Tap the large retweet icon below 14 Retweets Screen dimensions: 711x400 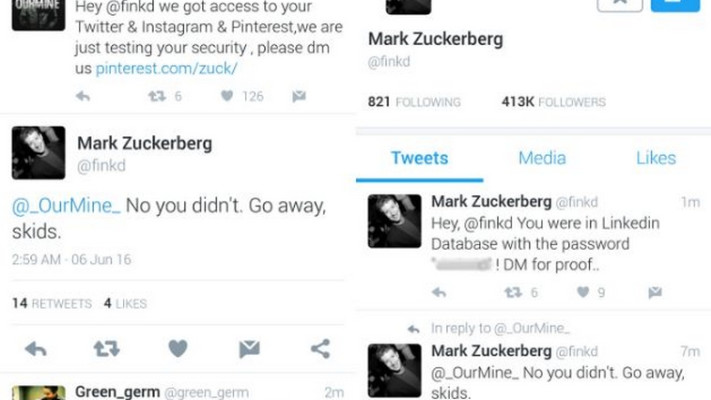(x=106, y=348)
